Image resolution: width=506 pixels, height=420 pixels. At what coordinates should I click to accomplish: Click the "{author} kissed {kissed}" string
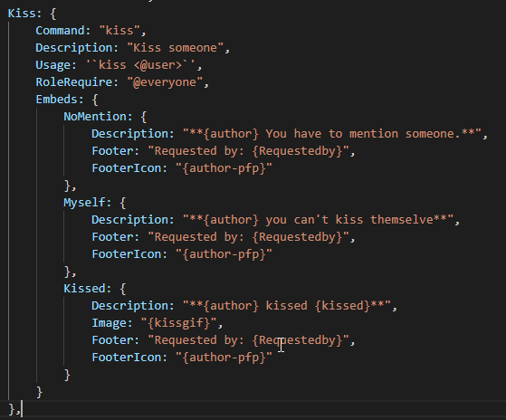pos(287,306)
